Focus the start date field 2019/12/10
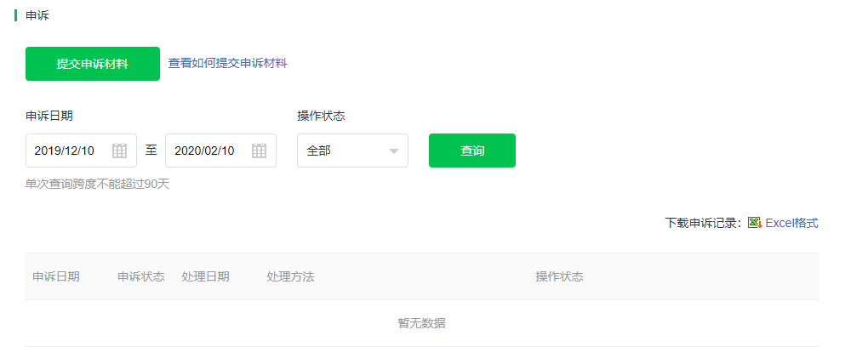The width and height of the screenshot is (868, 347). tap(82, 151)
